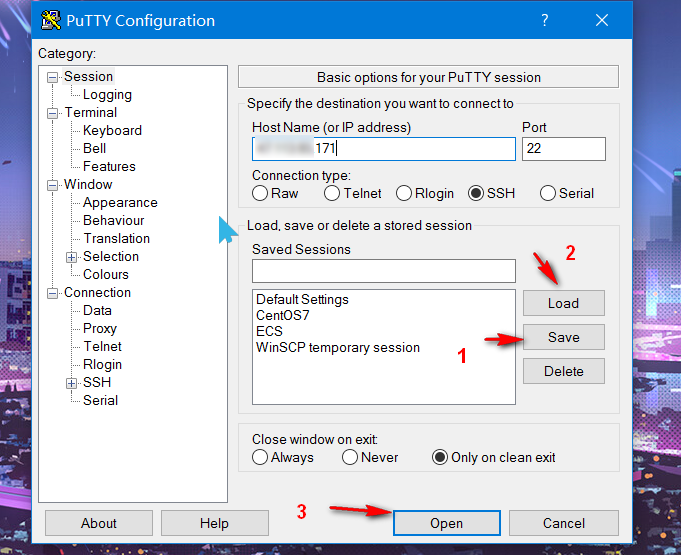Open the Session category
Image resolution: width=681 pixels, height=555 pixels.
click(89, 76)
